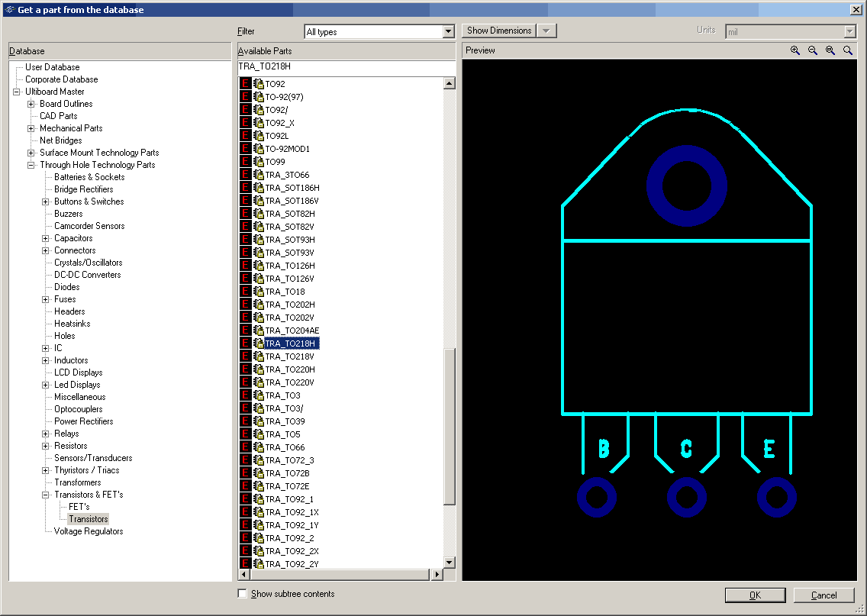Select part TRA_TO218V in the list
This screenshot has height=616, width=867.
click(289, 356)
